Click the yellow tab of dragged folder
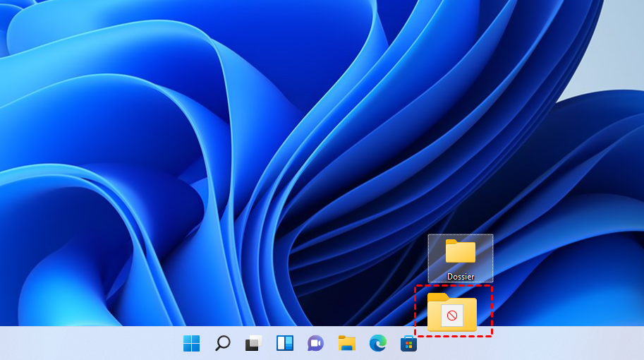The height and width of the screenshot is (360, 644). click(438, 297)
